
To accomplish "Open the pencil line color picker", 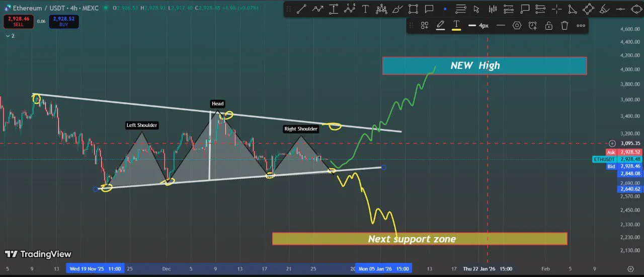I will (440, 26).
